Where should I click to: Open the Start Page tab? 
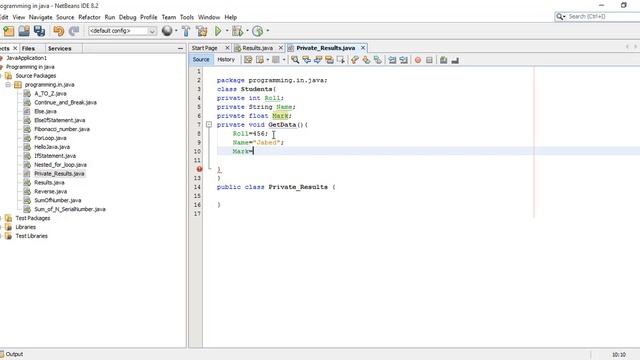[x=204, y=48]
